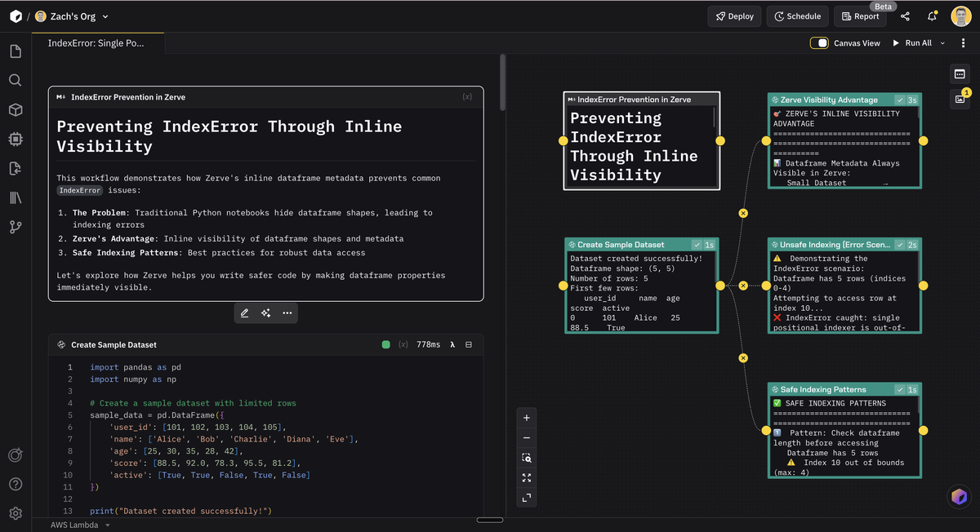The image size is (980, 532).
Task: Open the cube packages icon in sidebar
Action: click(16, 110)
